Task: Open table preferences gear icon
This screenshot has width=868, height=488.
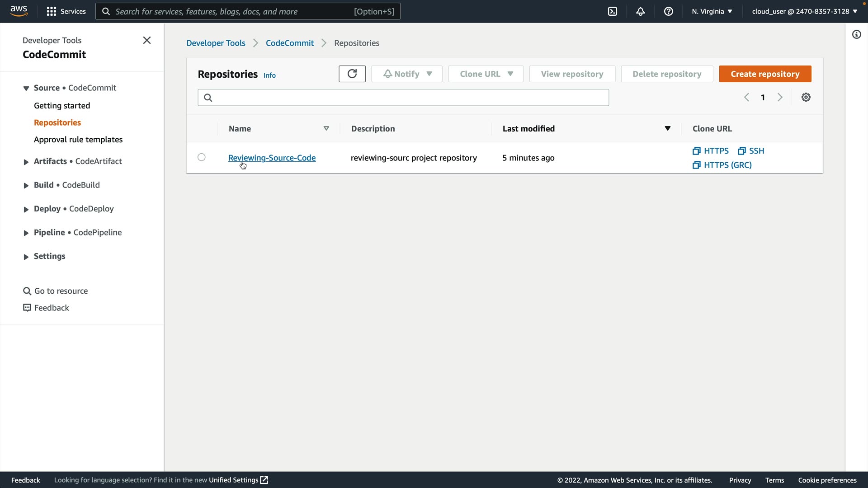Action: tap(806, 97)
